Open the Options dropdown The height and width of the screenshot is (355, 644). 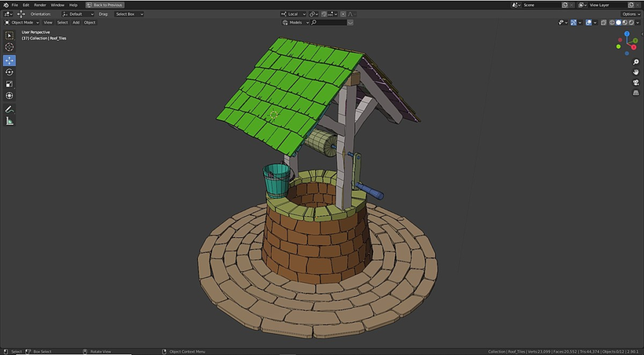click(x=631, y=14)
